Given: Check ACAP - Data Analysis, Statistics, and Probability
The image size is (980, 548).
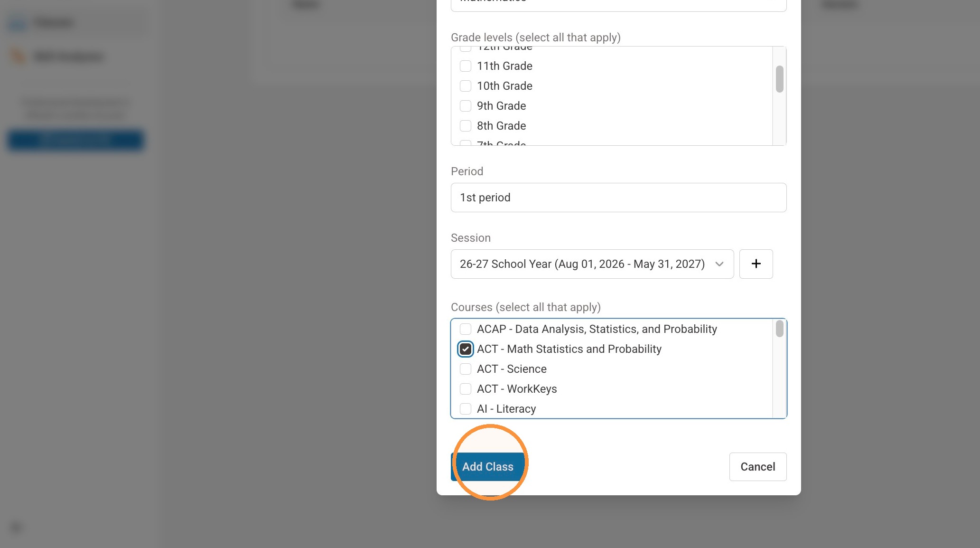Looking at the screenshot, I should tap(466, 329).
